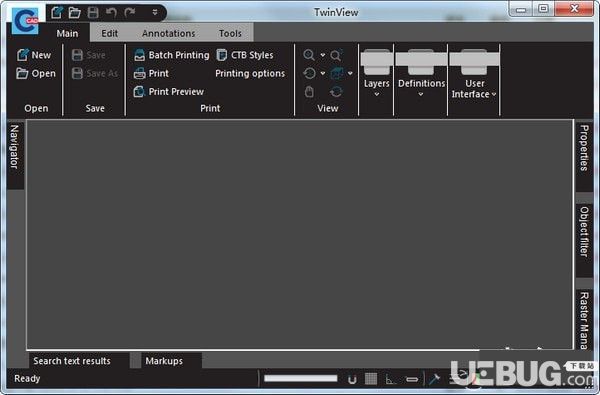The height and width of the screenshot is (395, 600).
Task: Switch to the Main ribbon tab
Action: [x=67, y=33]
